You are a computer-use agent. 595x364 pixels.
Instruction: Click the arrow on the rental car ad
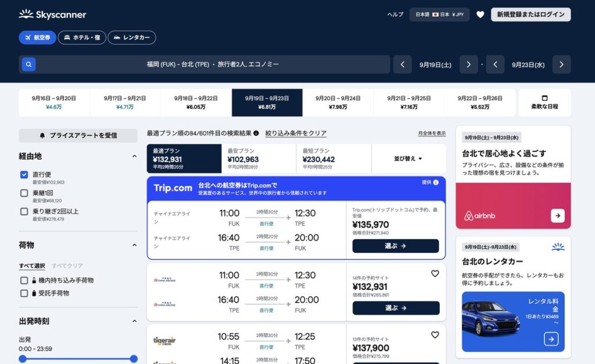551,338
